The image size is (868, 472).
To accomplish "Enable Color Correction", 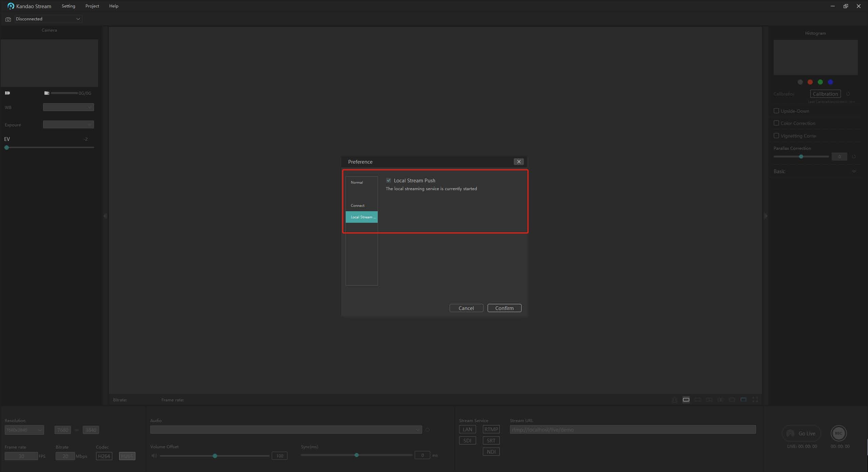I will coord(776,123).
